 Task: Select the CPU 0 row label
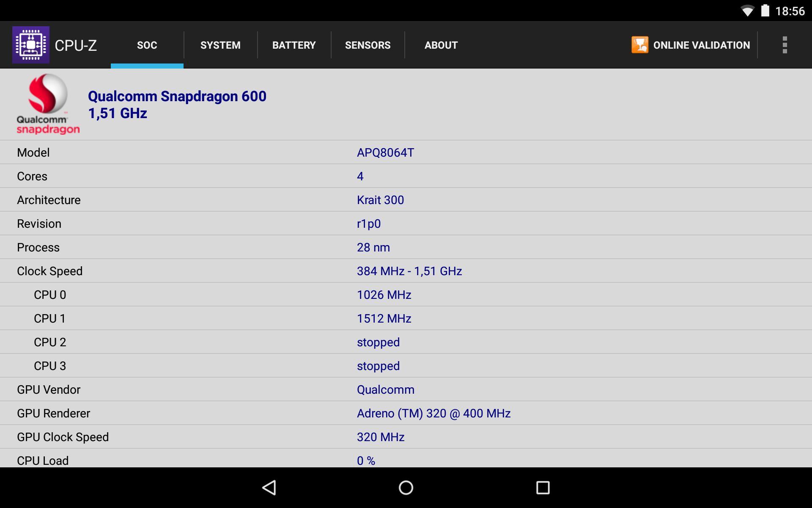[x=50, y=295]
